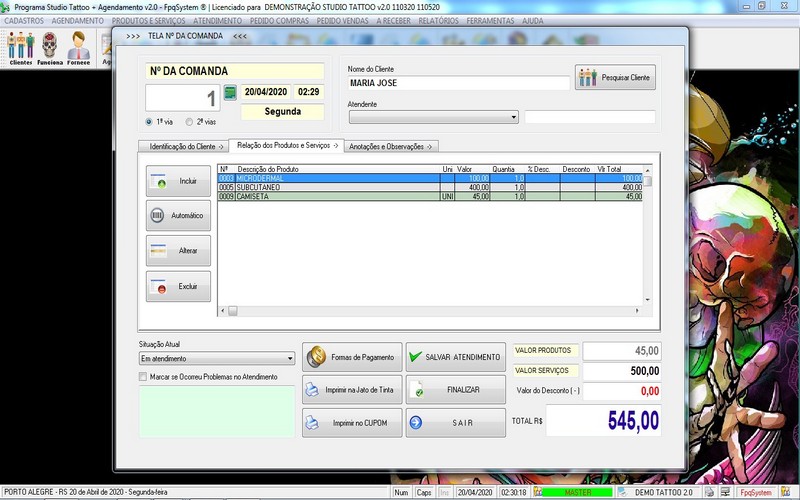Click the Valor do Desconto field
This screenshot has width=800, height=500.
[x=622, y=391]
